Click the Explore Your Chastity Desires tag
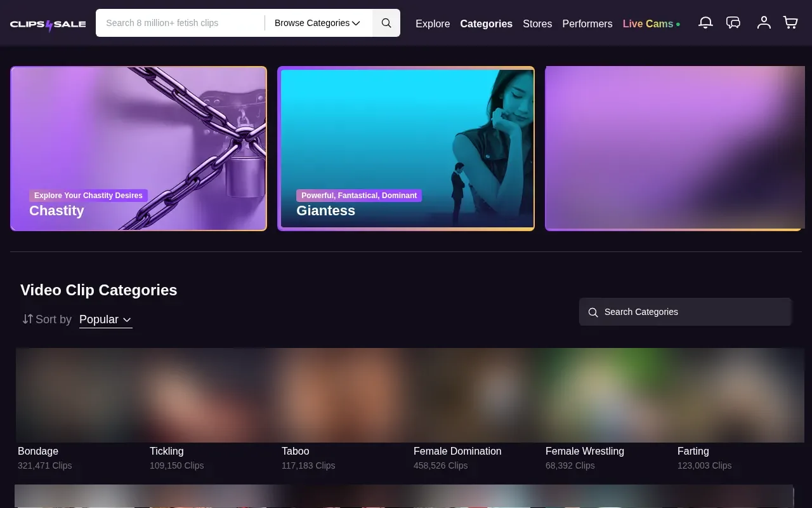The height and width of the screenshot is (508, 812). [x=88, y=196]
